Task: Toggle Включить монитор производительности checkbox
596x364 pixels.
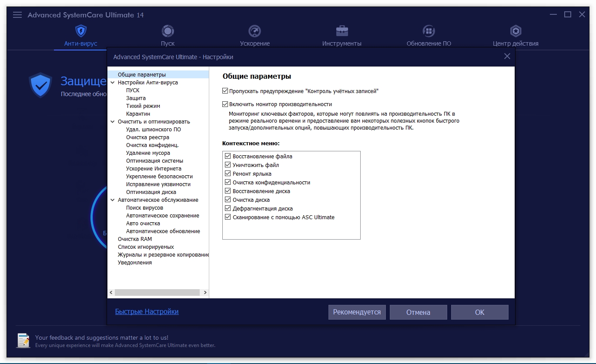Action: 225,104
